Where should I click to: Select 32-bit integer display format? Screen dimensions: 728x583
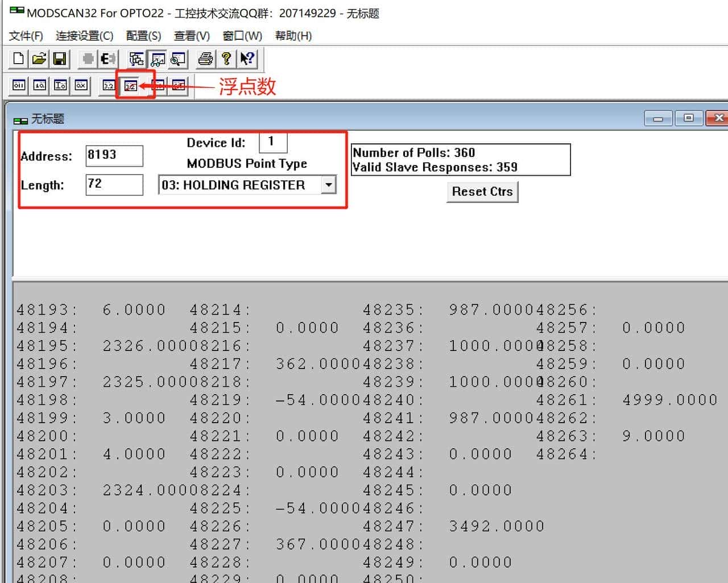107,86
